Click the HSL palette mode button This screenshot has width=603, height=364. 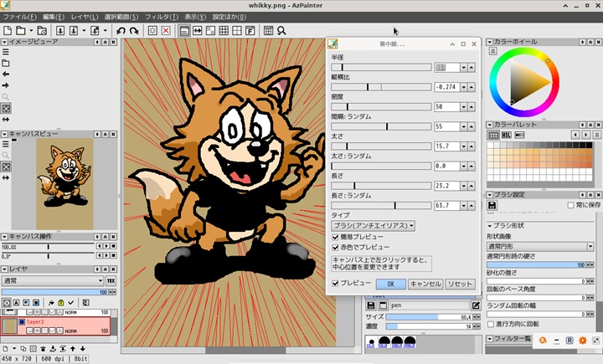click(x=506, y=135)
